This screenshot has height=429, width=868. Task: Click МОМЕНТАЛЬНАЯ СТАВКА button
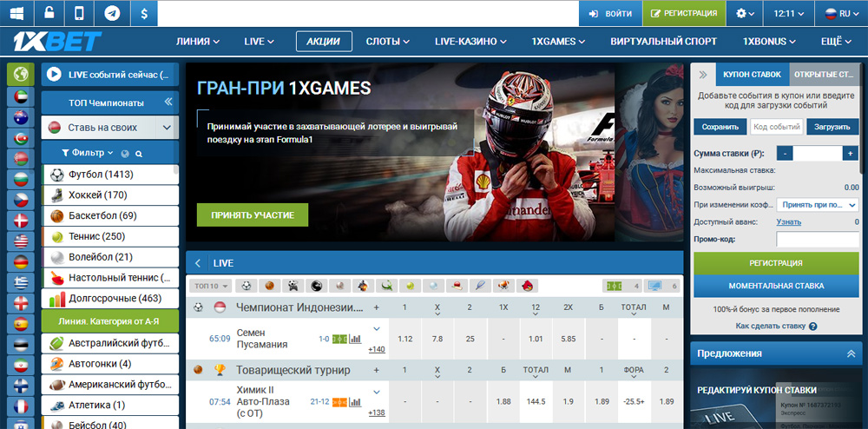click(776, 287)
